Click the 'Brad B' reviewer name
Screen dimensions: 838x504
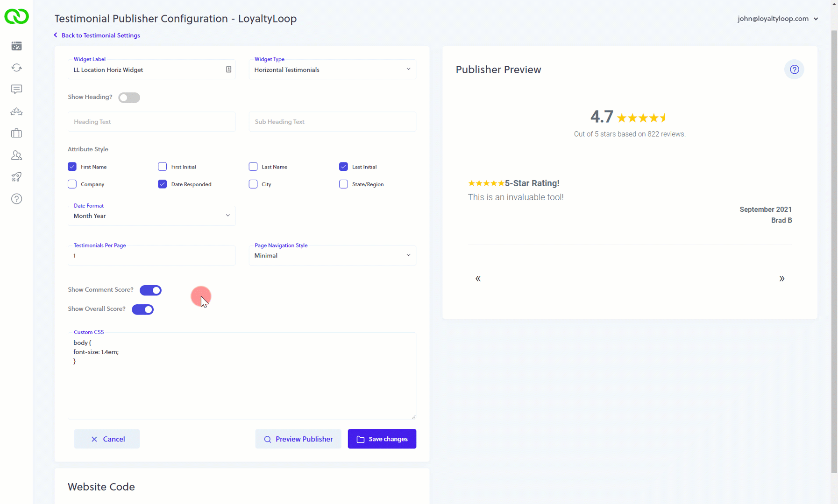[x=781, y=220]
